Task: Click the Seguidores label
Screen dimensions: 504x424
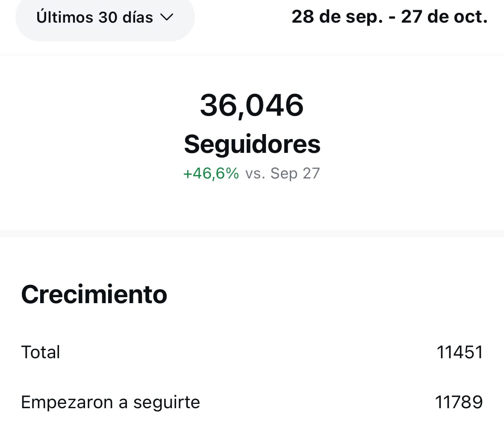Action: coord(252,144)
